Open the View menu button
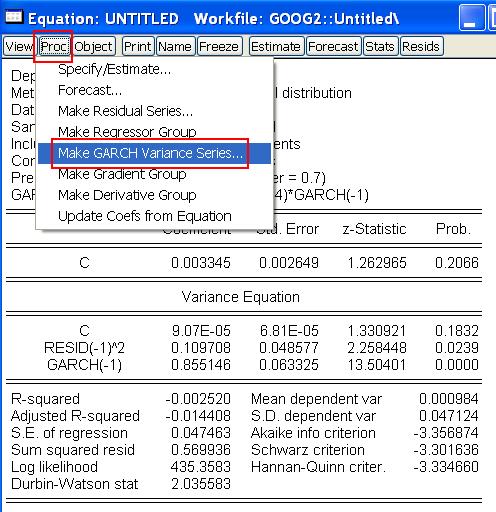Image resolution: width=496 pixels, height=512 pixels. click(x=19, y=46)
